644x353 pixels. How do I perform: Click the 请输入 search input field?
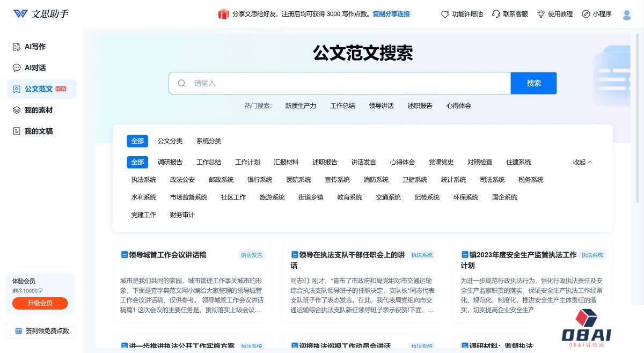click(343, 83)
